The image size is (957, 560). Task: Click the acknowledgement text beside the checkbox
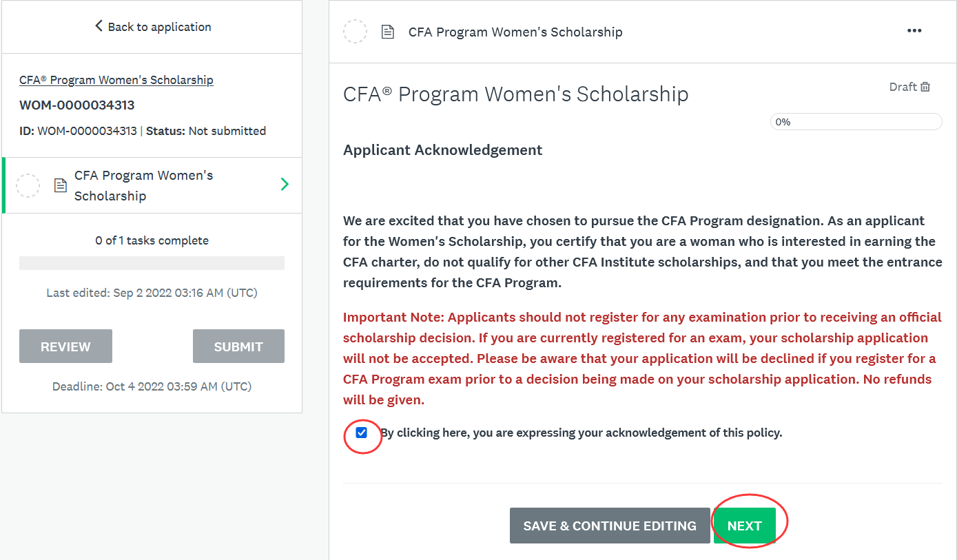(582, 433)
